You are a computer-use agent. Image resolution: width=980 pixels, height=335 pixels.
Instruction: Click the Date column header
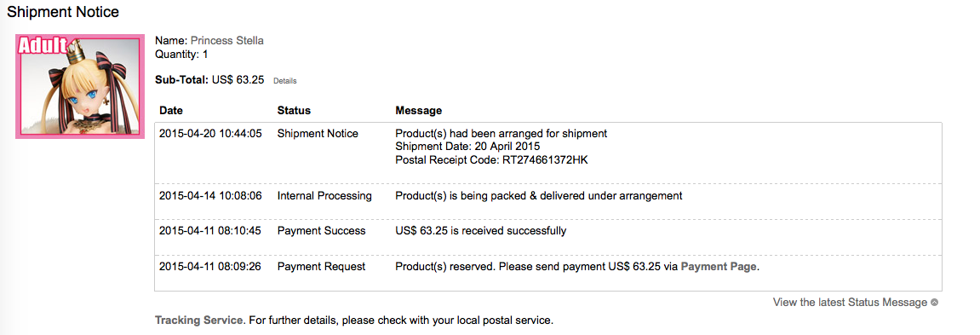tap(171, 111)
